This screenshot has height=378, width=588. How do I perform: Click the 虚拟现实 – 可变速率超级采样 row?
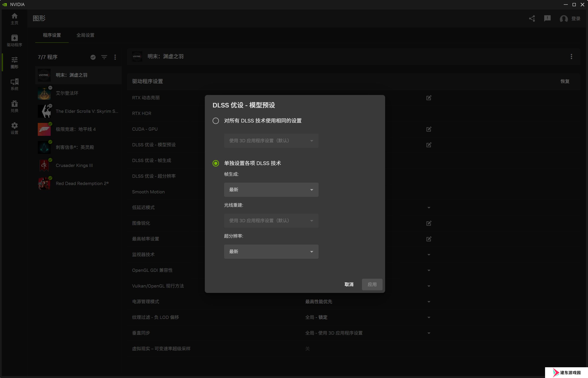coord(354,349)
